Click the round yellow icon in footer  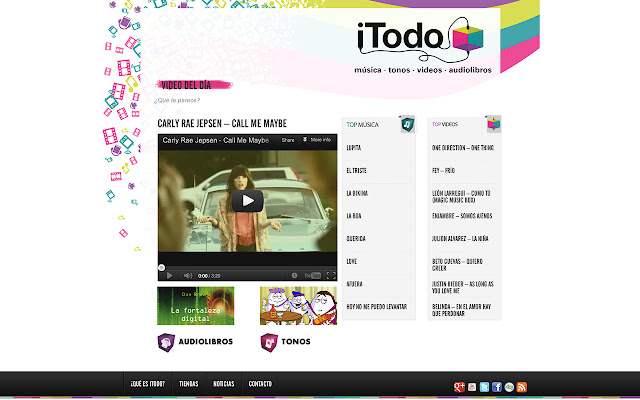tap(509, 387)
